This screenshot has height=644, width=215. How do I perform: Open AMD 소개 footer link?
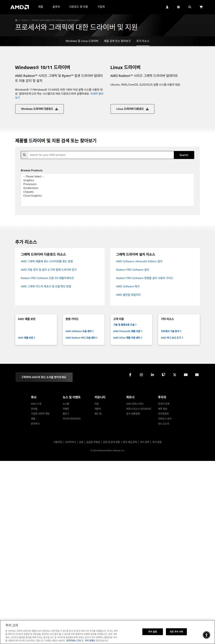36,404
